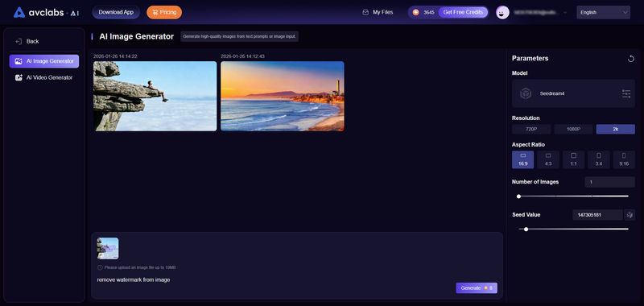Image resolution: width=644 pixels, height=306 pixels.
Task: Click the shopping cart icon on Pricing
Action: click(155, 12)
